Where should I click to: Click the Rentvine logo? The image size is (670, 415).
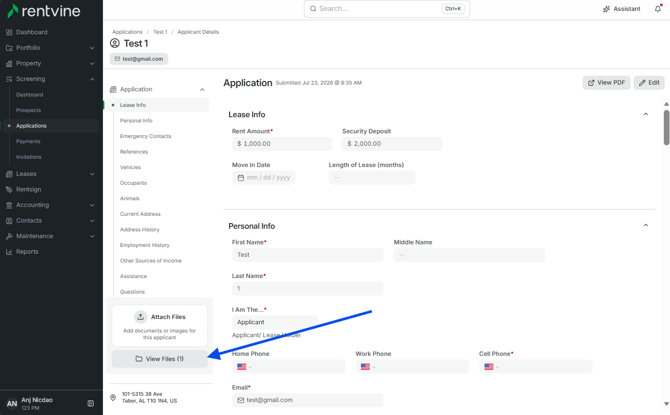coord(44,11)
